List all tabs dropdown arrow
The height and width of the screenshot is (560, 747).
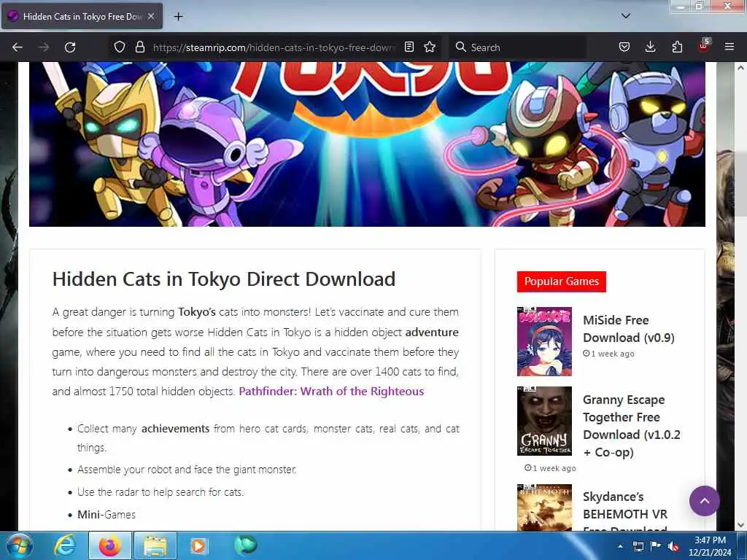[x=626, y=16]
